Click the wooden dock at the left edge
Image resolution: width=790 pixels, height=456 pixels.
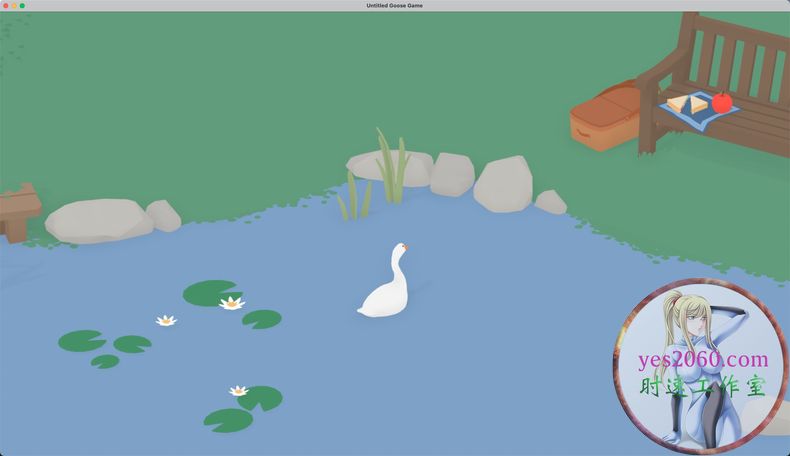tap(18, 210)
